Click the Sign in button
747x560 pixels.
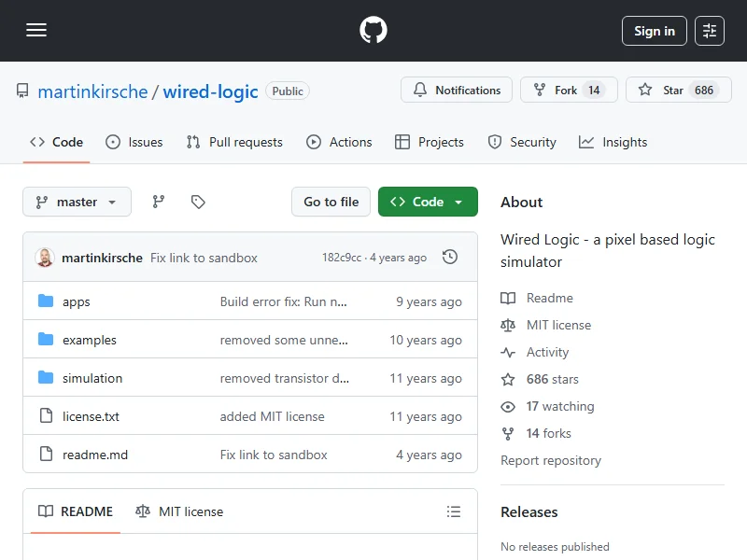click(654, 31)
